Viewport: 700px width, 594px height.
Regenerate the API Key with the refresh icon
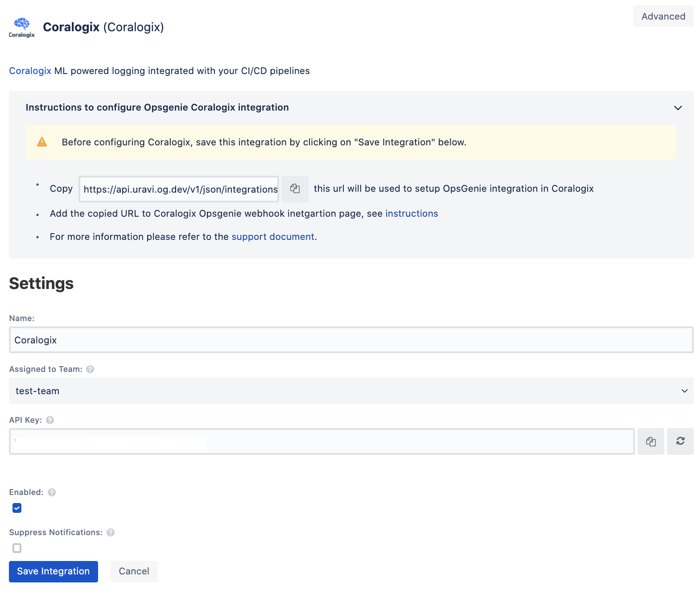point(680,441)
